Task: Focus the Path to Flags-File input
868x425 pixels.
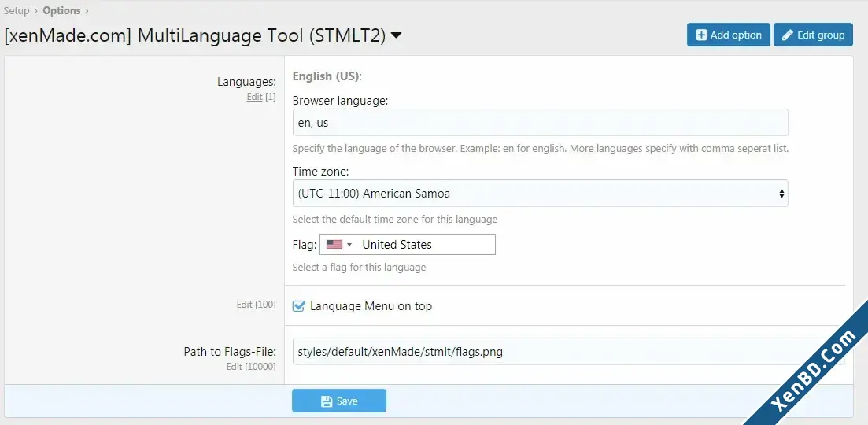Action: pos(568,351)
